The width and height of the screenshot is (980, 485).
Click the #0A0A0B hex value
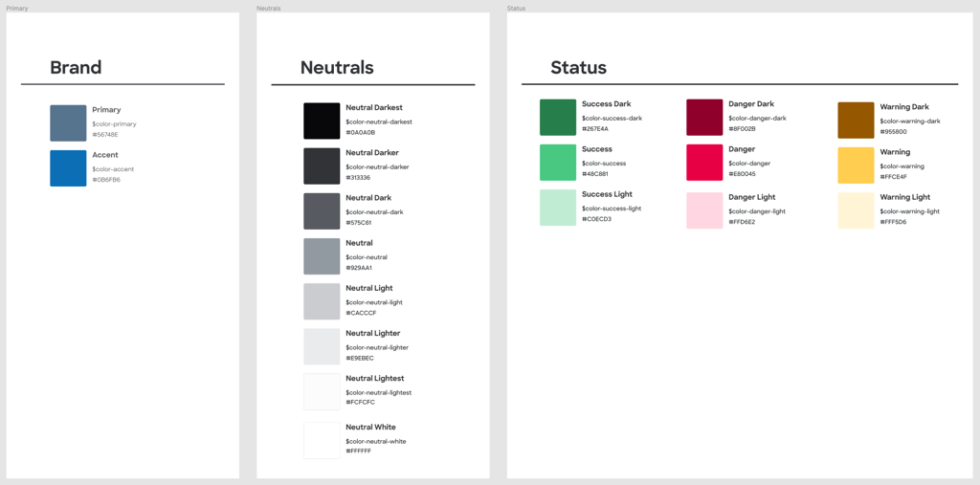(361, 133)
